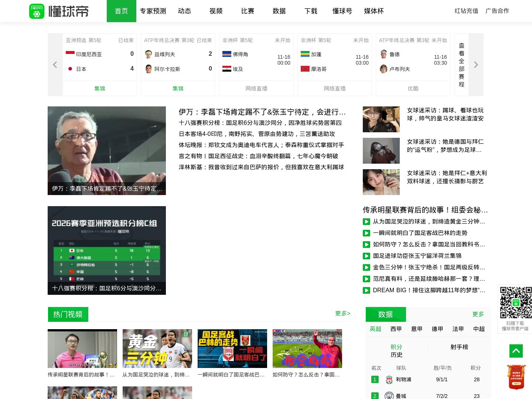Show previous matches with left arrow
The image size is (532, 399).
(55, 65)
